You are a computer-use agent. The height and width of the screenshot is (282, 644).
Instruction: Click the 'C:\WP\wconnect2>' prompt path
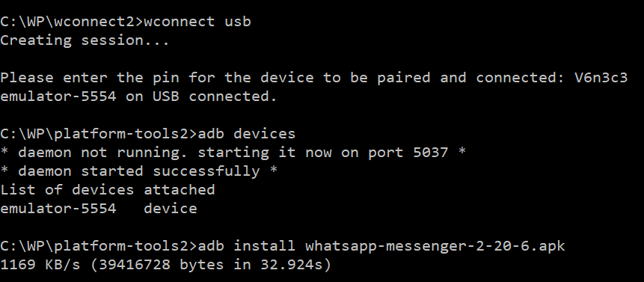tap(72, 22)
